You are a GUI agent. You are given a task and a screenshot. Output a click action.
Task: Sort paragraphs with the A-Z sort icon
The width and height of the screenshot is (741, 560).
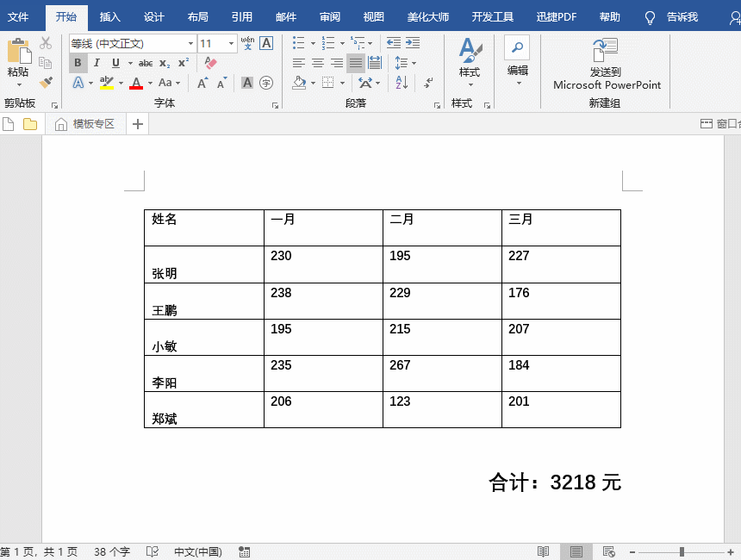click(x=400, y=81)
